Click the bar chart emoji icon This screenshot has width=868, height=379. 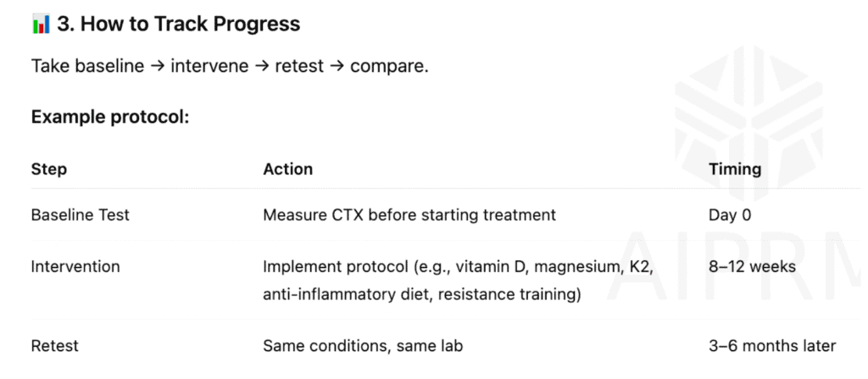pyautogui.click(x=41, y=25)
